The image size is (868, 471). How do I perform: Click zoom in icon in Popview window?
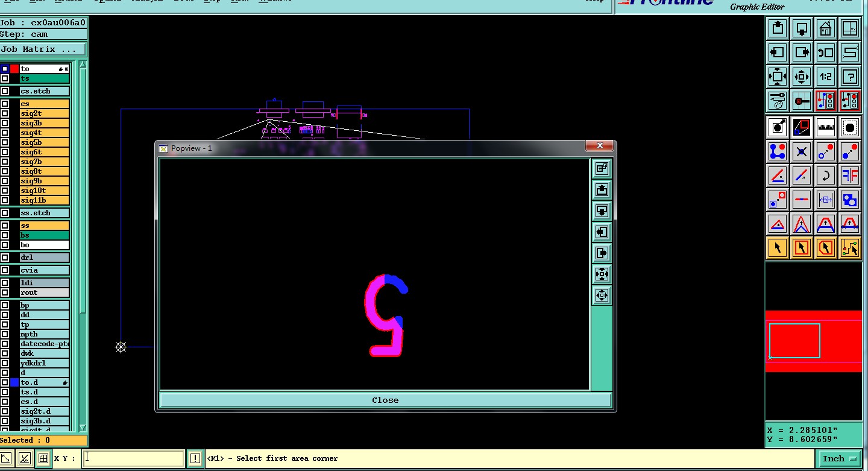(602, 274)
